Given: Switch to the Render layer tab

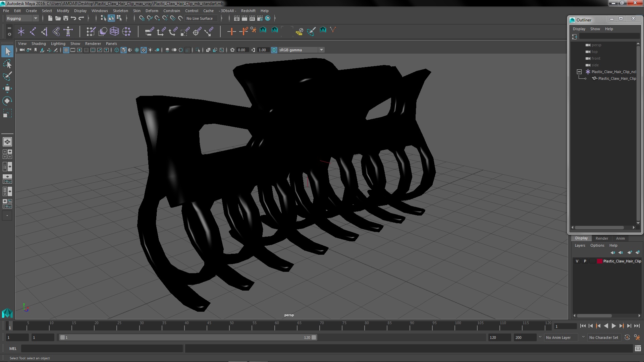Looking at the screenshot, I should click(601, 238).
